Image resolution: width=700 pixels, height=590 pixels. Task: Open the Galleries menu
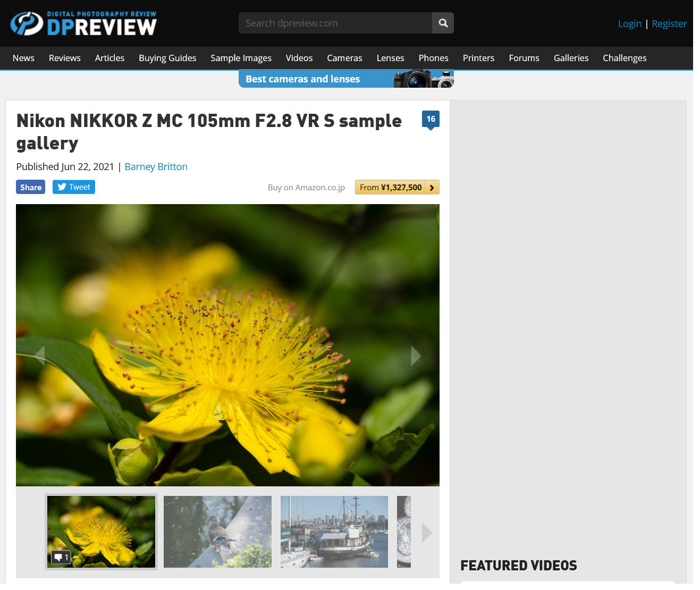click(x=571, y=58)
